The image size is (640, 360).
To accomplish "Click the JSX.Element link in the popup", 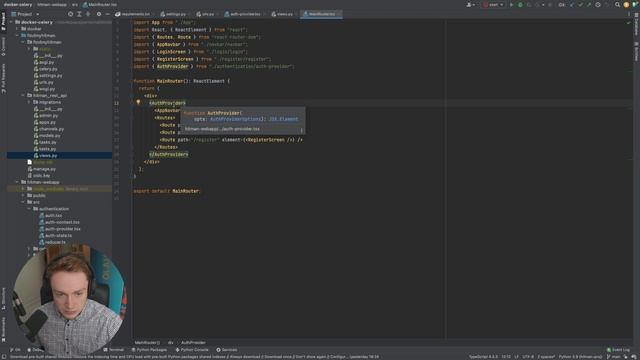I will [x=283, y=119].
